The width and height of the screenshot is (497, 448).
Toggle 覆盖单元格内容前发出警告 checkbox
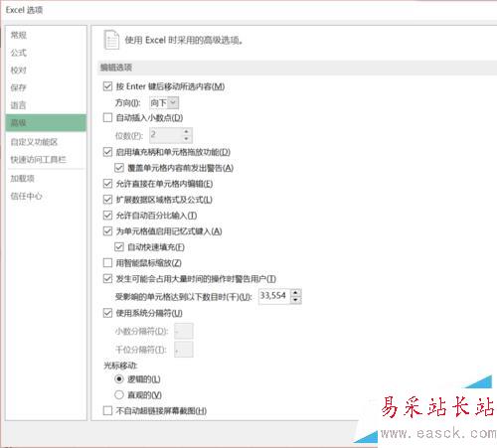pyautogui.click(x=119, y=168)
